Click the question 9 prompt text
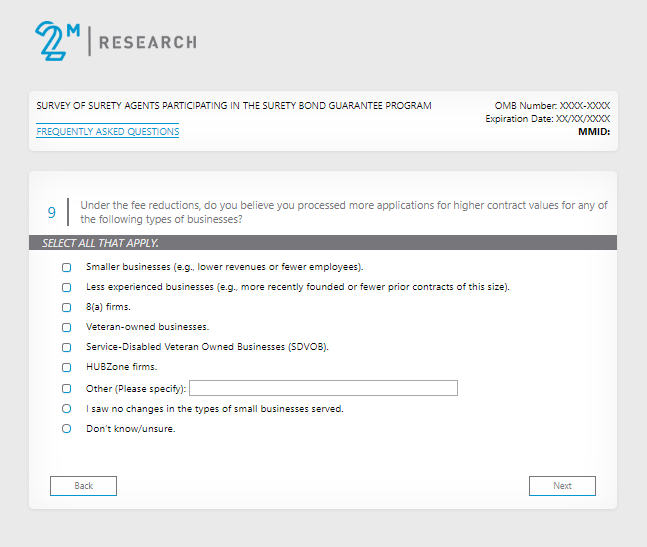This screenshot has width=647, height=547. click(344, 212)
